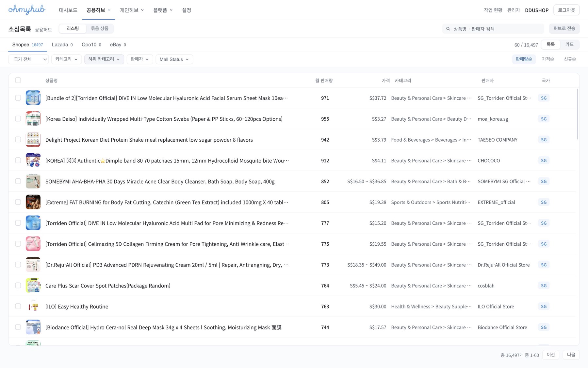Viewport: 588px width, 368px height.
Task: Go to next page with 다음
Action: [x=571, y=355]
